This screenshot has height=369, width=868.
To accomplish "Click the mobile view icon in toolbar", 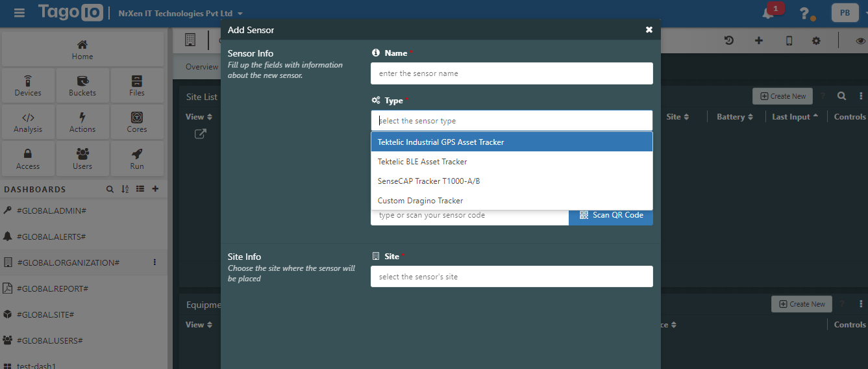I will pyautogui.click(x=789, y=40).
